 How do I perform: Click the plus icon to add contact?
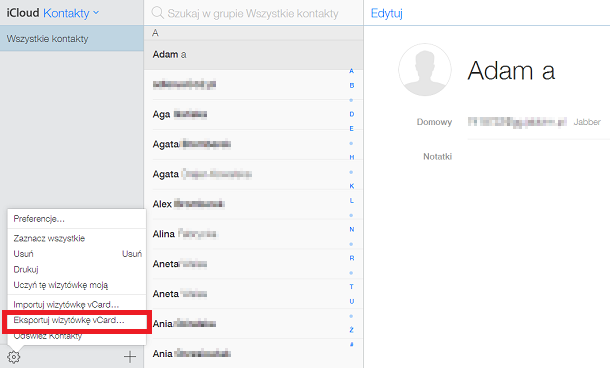click(130, 356)
